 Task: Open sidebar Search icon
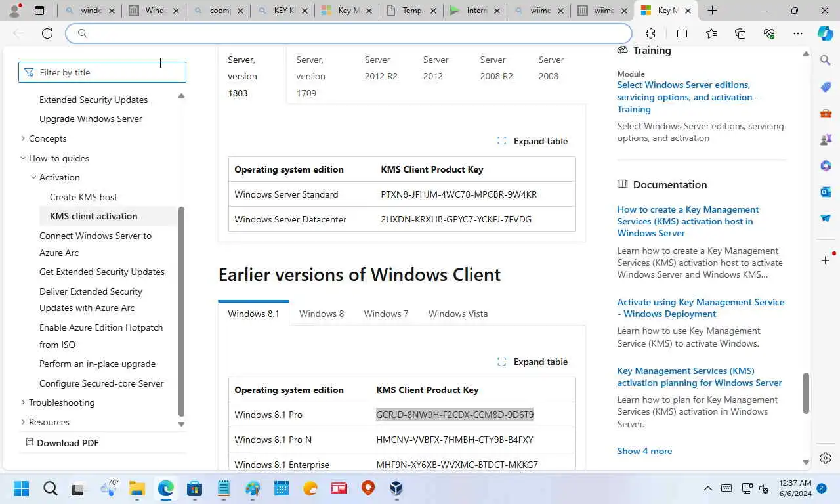pyautogui.click(x=826, y=60)
